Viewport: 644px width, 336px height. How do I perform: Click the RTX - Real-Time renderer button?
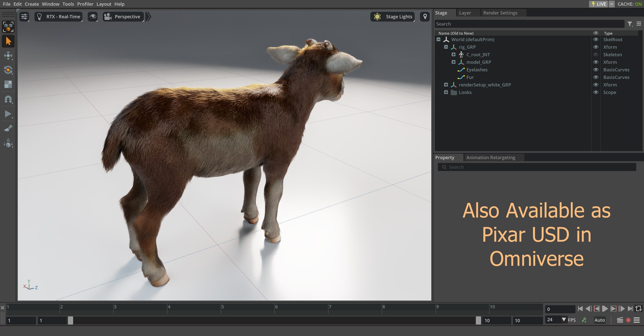(x=59, y=16)
